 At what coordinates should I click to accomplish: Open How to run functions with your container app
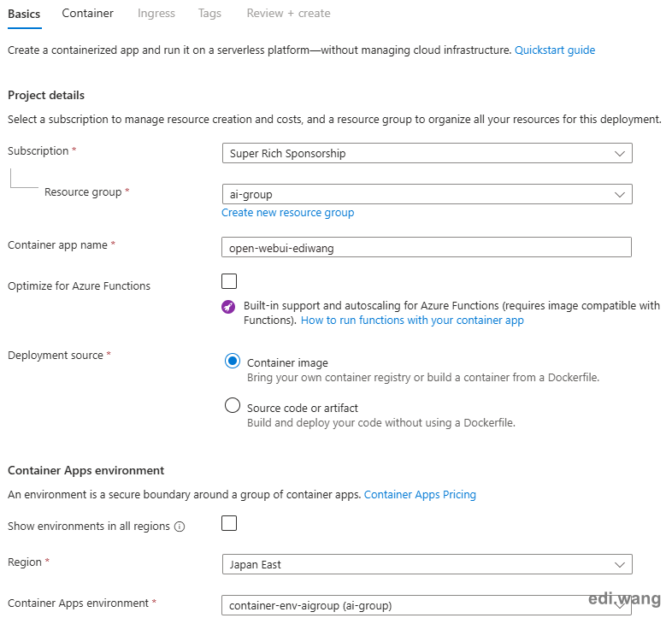click(x=412, y=321)
